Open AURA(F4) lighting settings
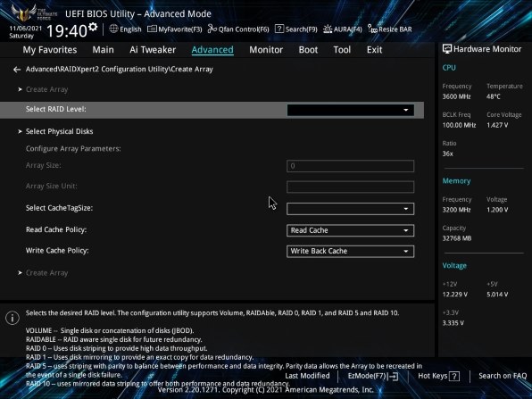Screen dimensions: 532x399 tap(343, 29)
